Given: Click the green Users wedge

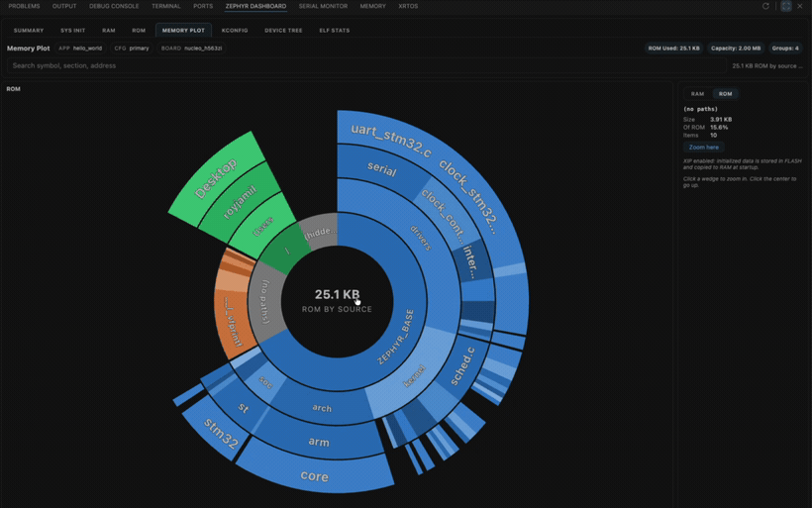Looking at the screenshot, I should point(263,227).
